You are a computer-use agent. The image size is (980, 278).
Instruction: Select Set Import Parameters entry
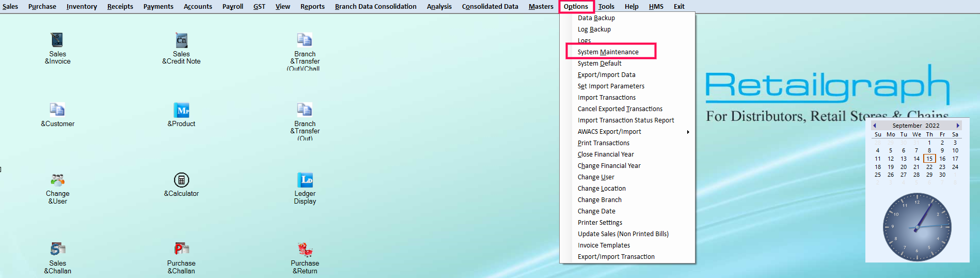(x=627, y=86)
